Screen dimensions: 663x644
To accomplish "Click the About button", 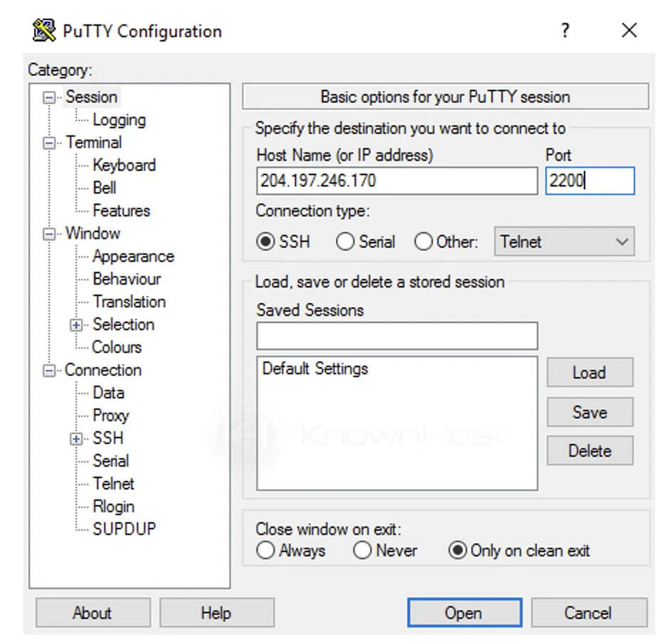I will point(93,613).
